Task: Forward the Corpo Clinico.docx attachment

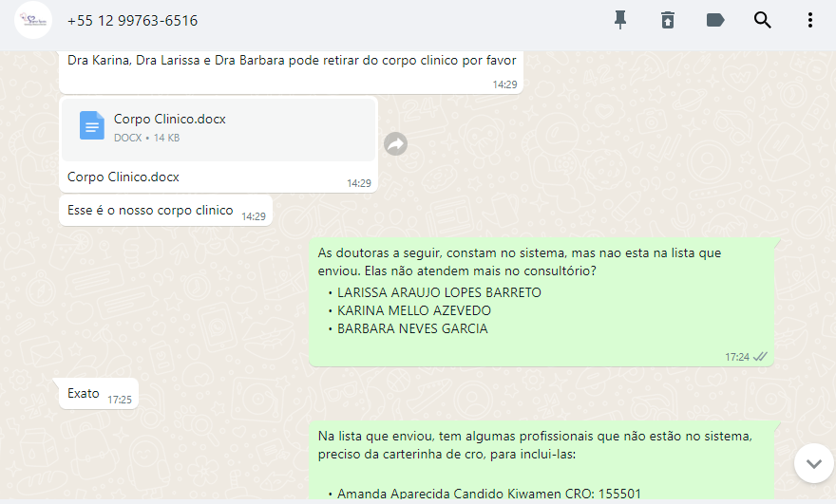Action: tap(395, 144)
